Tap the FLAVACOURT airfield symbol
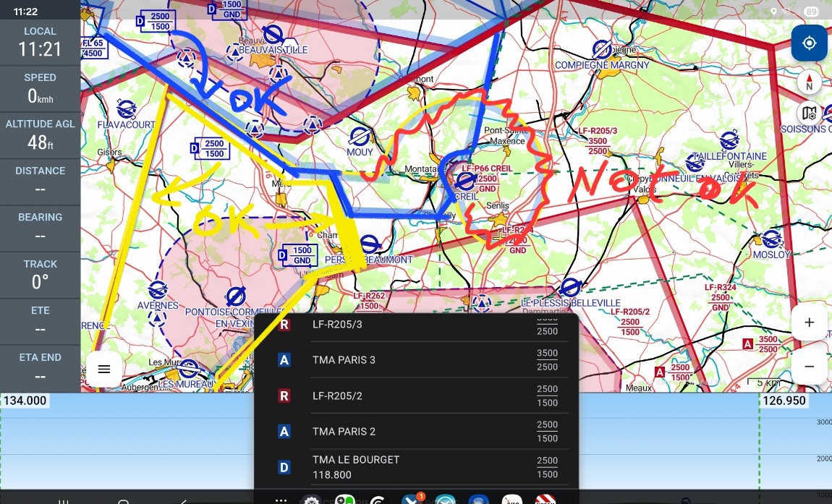832x504 pixels. (x=127, y=110)
